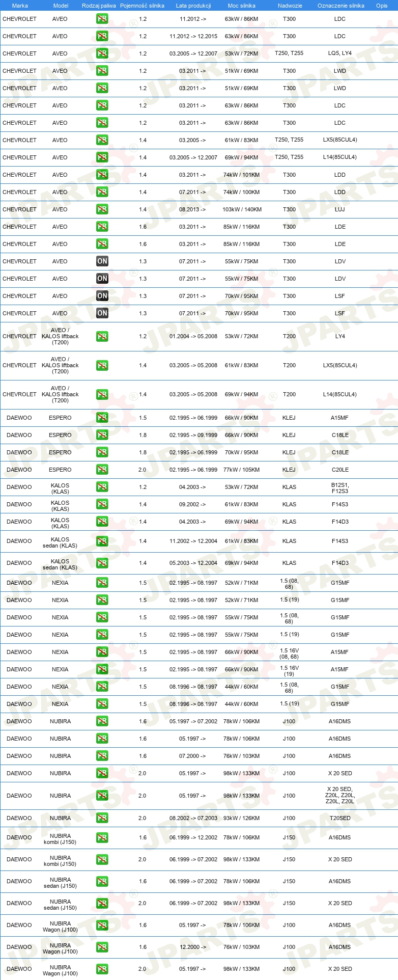Click petrol icon in AVEO 11.2012 -> 12.2015 row
The image size is (398, 980).
click(x=102, y=36)
